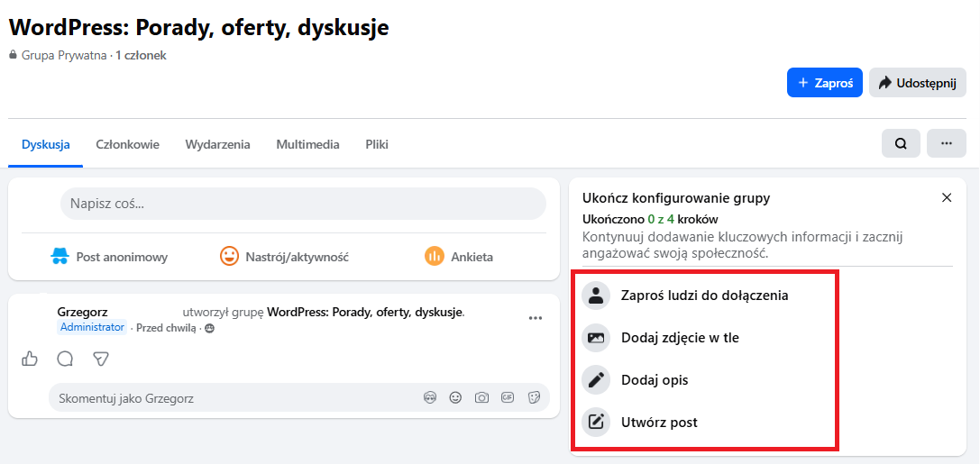Click the comment bubble icon on post
This screenshot has height=464, width=980.
point(65,359)
